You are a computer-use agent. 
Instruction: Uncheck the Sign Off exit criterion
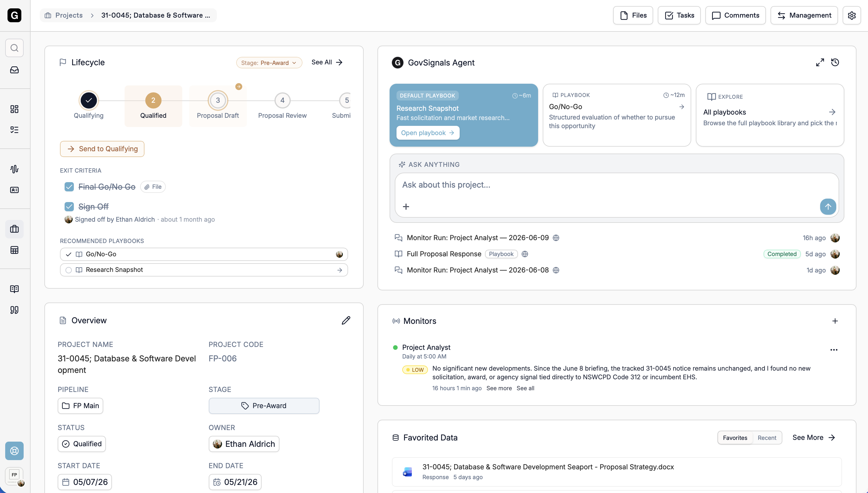(x=69, y=207)
